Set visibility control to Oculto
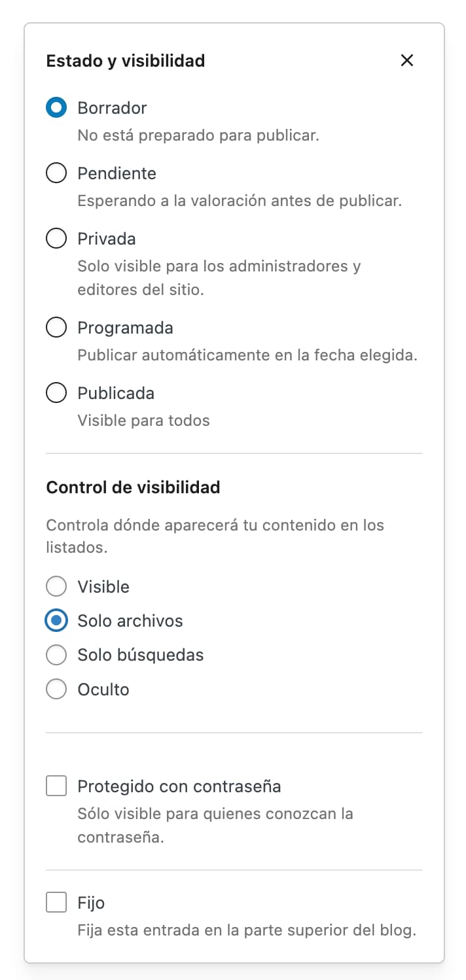The height and width of the screenshot is (980, 466). pos(56,690)
